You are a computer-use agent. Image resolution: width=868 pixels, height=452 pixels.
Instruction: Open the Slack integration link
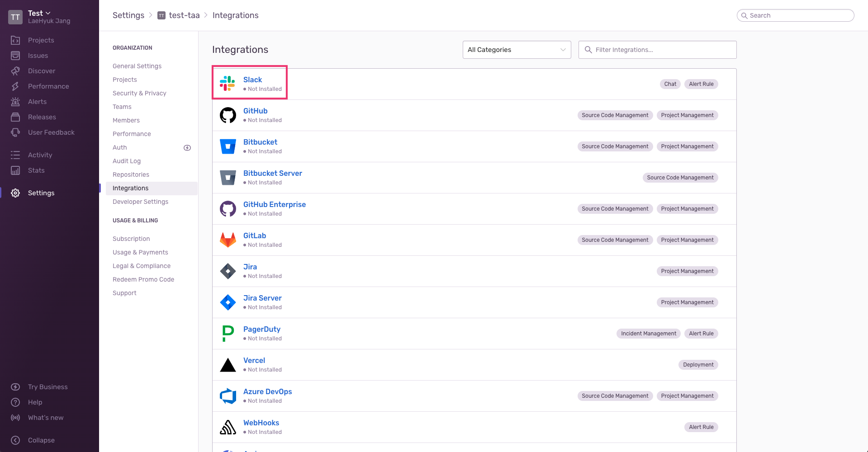pyautogui.click(x=252, y=80)
